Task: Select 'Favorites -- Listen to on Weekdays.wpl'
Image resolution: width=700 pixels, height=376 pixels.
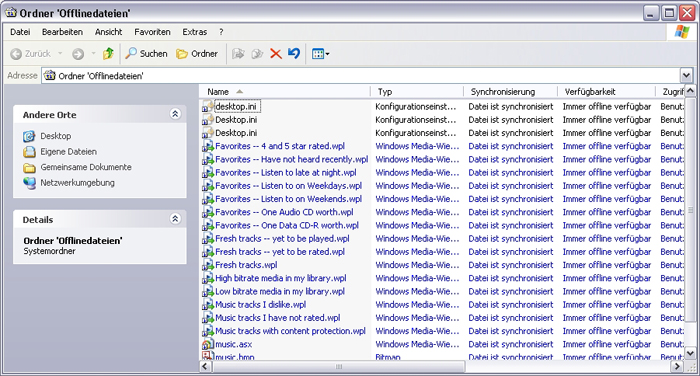Action: (x=288, y=186)
